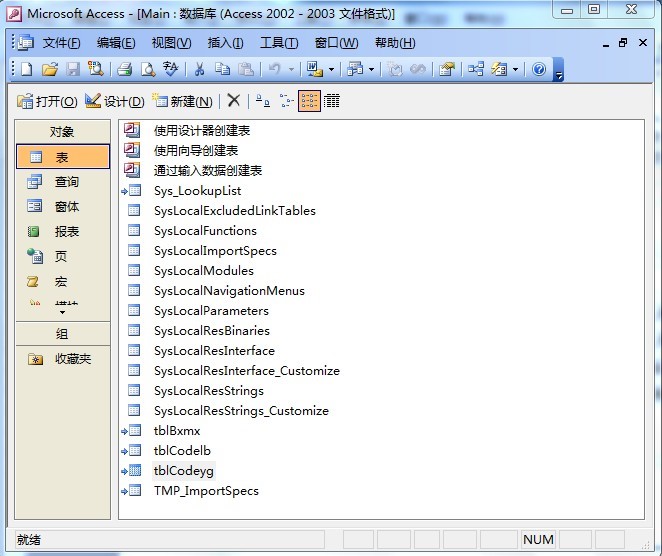Click the 组 header bar
This screenshot has width=662, height=556.
pyautogui.click(x=62, y=334)
